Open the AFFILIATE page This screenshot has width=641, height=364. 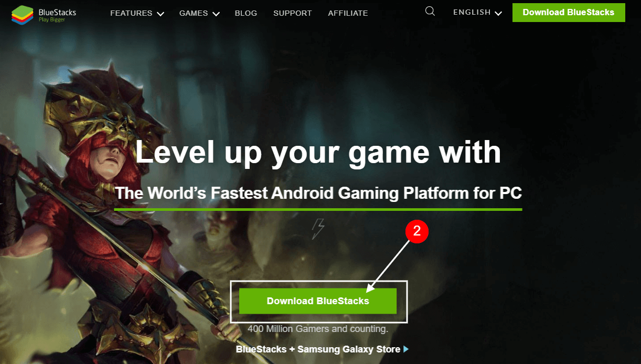point(348,13)
